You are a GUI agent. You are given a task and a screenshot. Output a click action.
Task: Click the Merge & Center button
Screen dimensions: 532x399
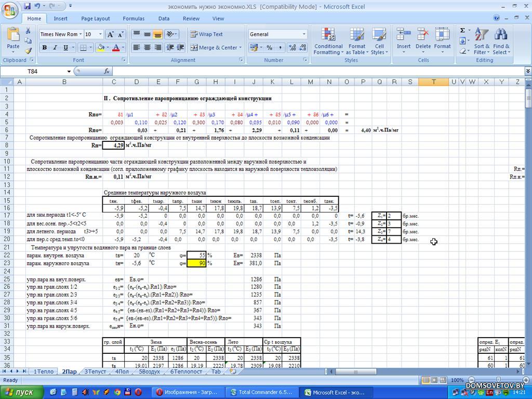(215, 48)
